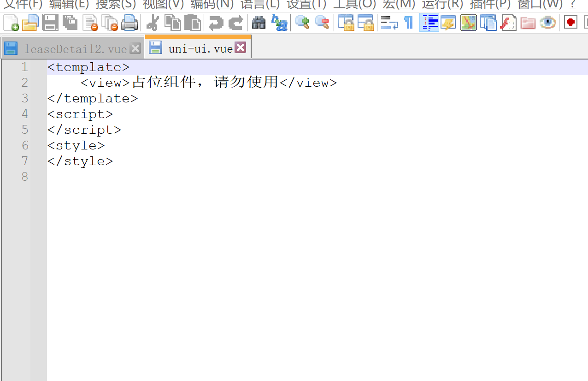Zoom out of the editor text
The width and height of the screenshot is (588, 381).
(322, 23)
